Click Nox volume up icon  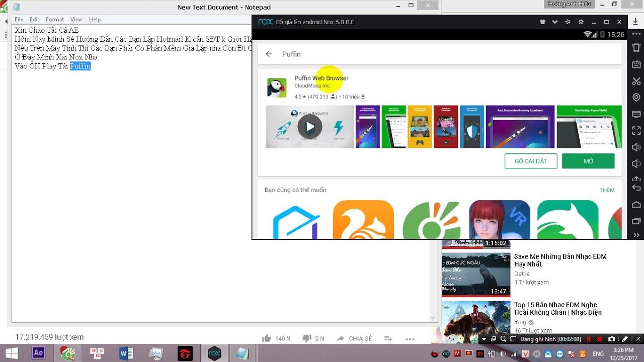coord(636,147)
